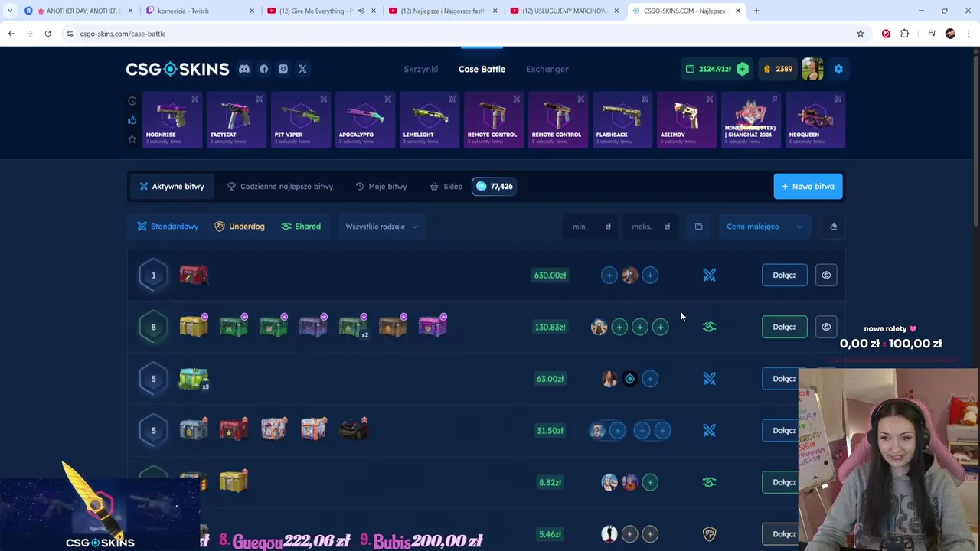Viewport: 980px width, 551px height.
Task: Switch live drops feed to recent clock
Action: (x=132, y=101)
